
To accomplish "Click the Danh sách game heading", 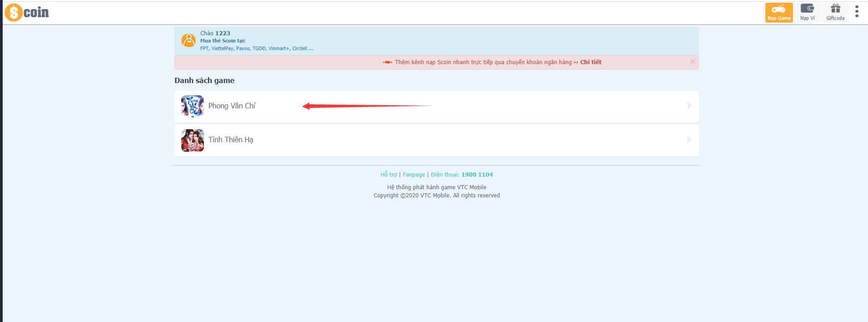I will pyautogui.click(x=204, y=80).
